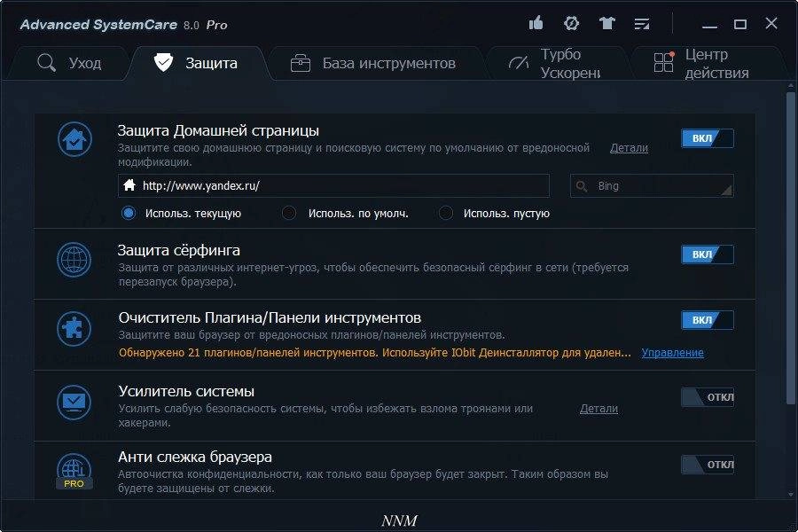The image size is (798, 532).
Task: Click the orange Обнаружено 21 плагинов warning text
Action: [374, 353]
